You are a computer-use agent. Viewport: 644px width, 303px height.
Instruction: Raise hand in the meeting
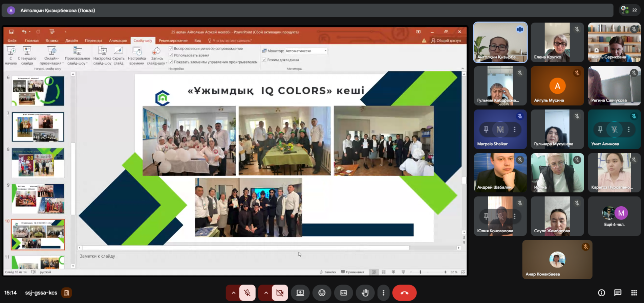(365, 293)
